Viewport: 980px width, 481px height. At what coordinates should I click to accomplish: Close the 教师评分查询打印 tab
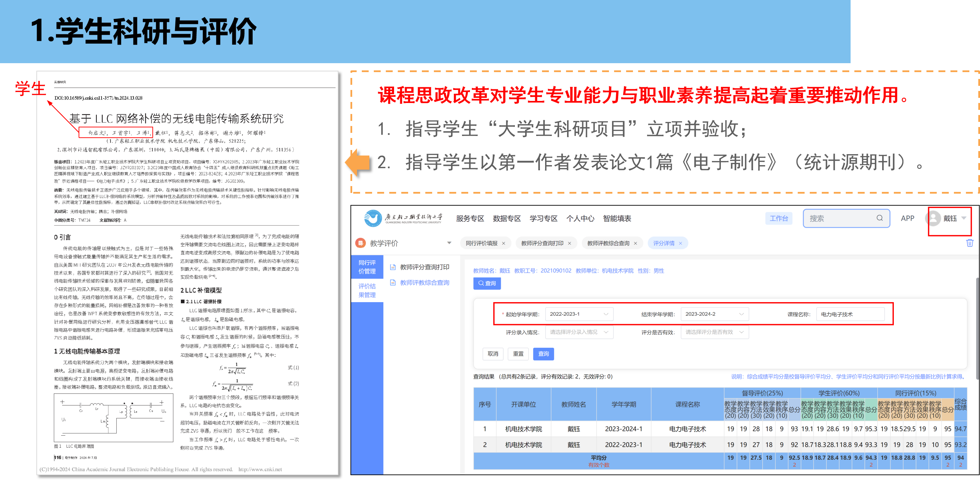click(x=569, y=243)
